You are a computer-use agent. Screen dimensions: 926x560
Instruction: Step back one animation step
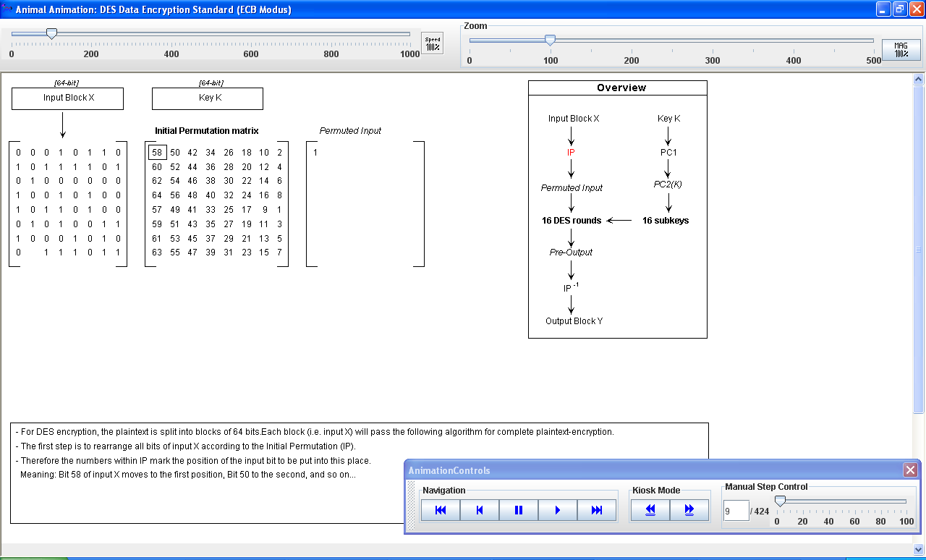point(480,510)
